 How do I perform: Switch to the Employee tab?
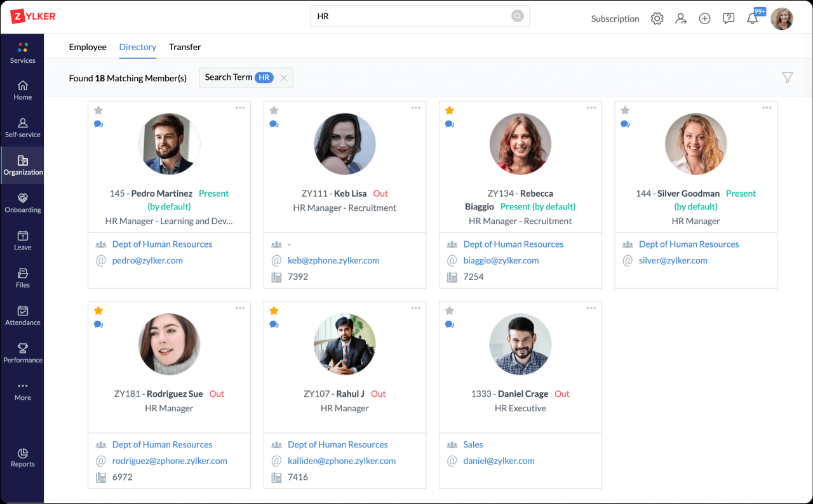click(x=88, y=47)
